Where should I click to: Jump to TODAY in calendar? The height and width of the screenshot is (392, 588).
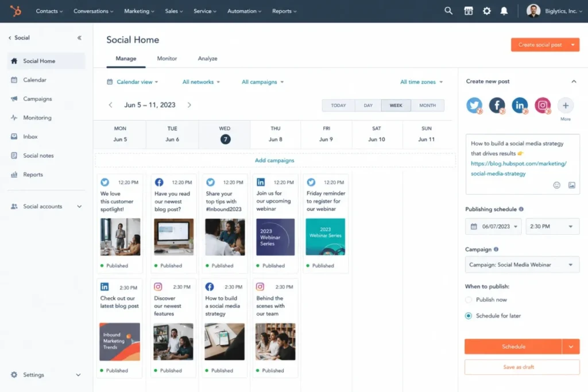click(338, 105)
